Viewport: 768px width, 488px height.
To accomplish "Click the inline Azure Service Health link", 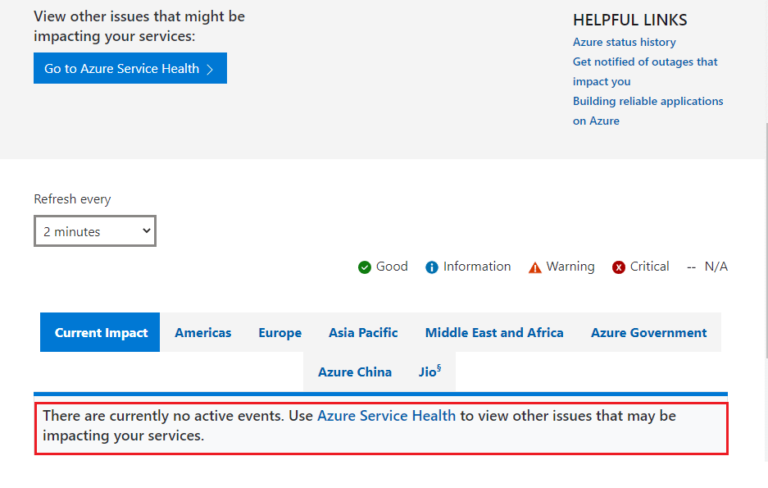I will point(386,416).
